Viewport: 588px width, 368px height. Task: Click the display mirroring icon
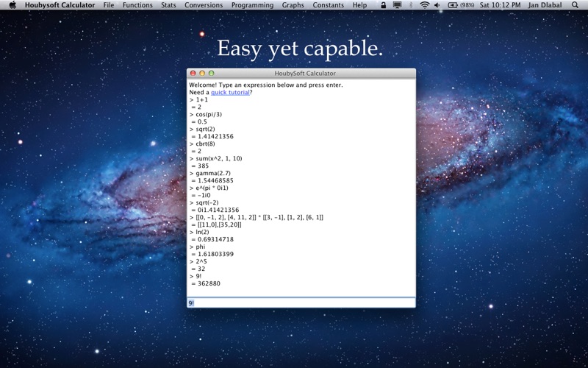pos(397,5)
